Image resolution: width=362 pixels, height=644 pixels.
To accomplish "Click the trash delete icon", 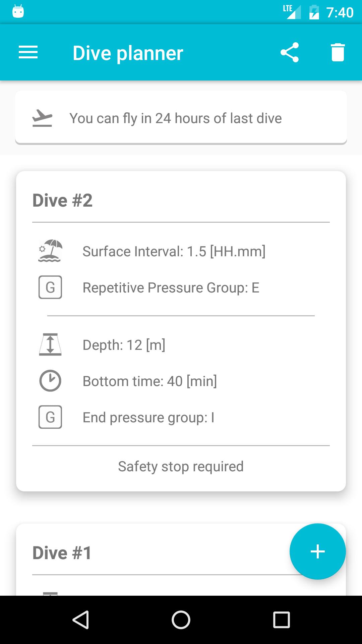I will tap(338, 53).
